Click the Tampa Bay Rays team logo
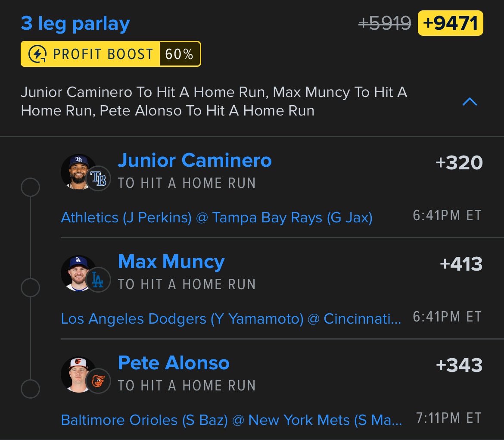 [x=98, y=178]
